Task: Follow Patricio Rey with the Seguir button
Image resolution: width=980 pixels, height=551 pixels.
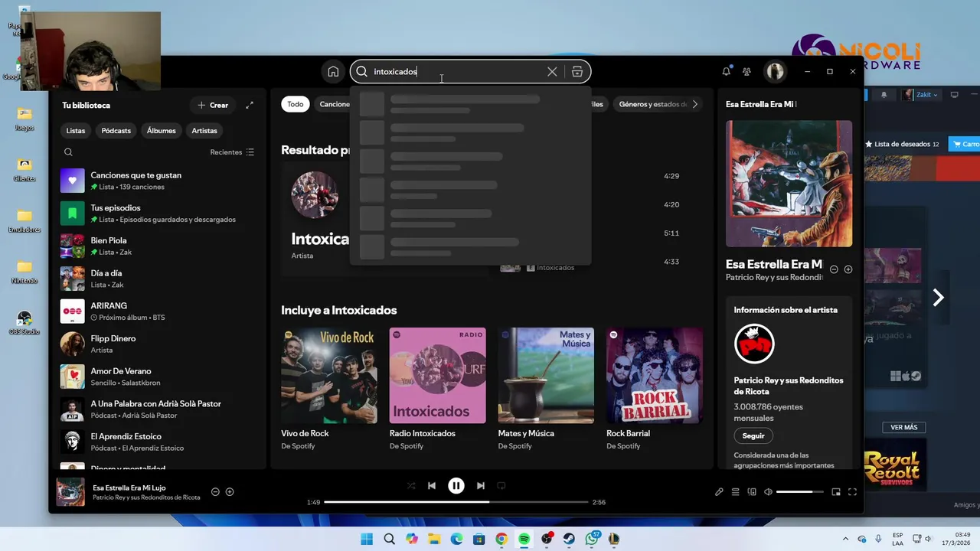Action: point(753,435)
